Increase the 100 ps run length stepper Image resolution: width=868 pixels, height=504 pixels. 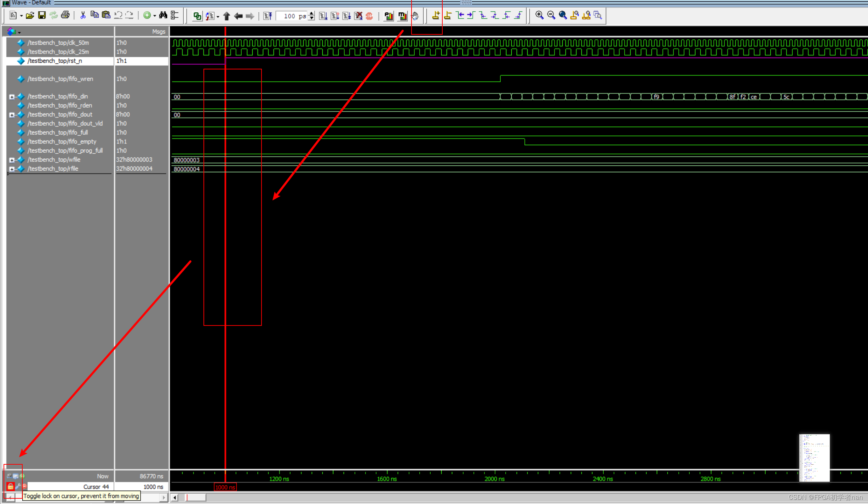(311, 13)
